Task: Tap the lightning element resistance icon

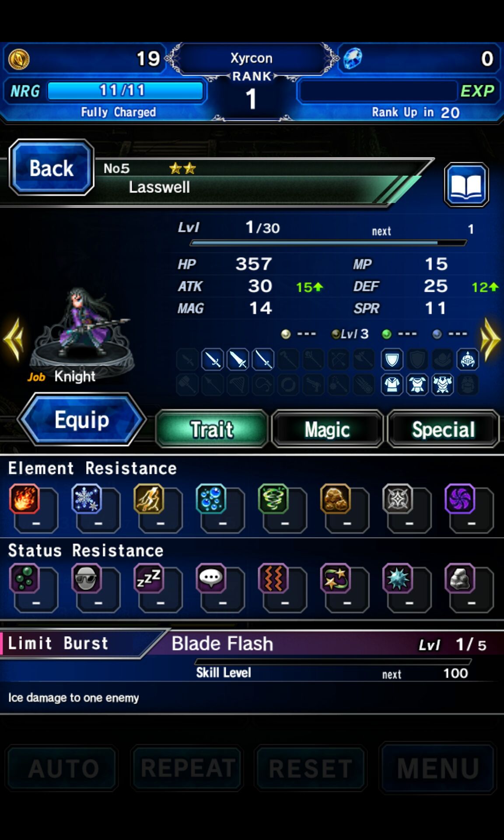Action: click(x=149, y=499)
